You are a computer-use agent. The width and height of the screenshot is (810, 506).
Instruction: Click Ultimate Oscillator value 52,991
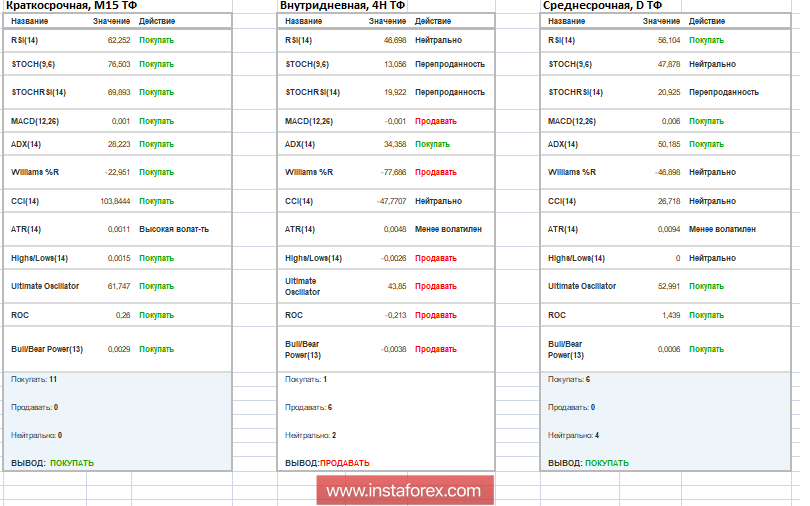(669, 286)
